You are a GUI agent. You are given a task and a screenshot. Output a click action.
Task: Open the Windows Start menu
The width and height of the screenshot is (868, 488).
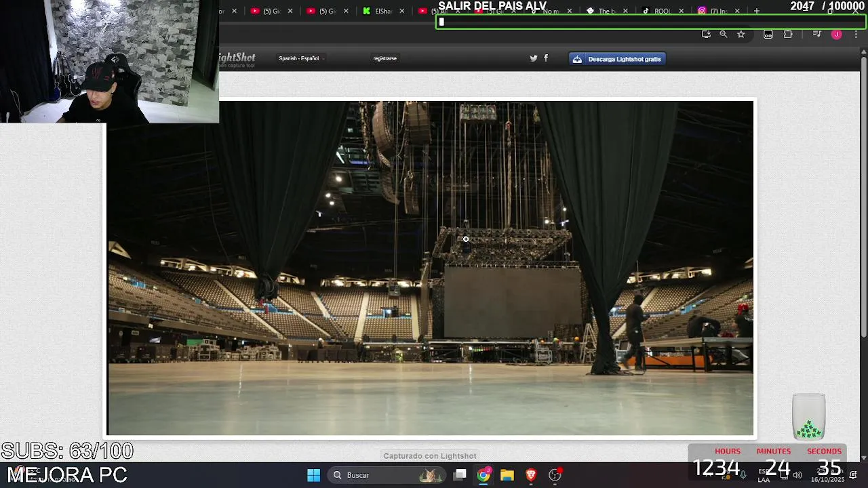pos(313,475)
